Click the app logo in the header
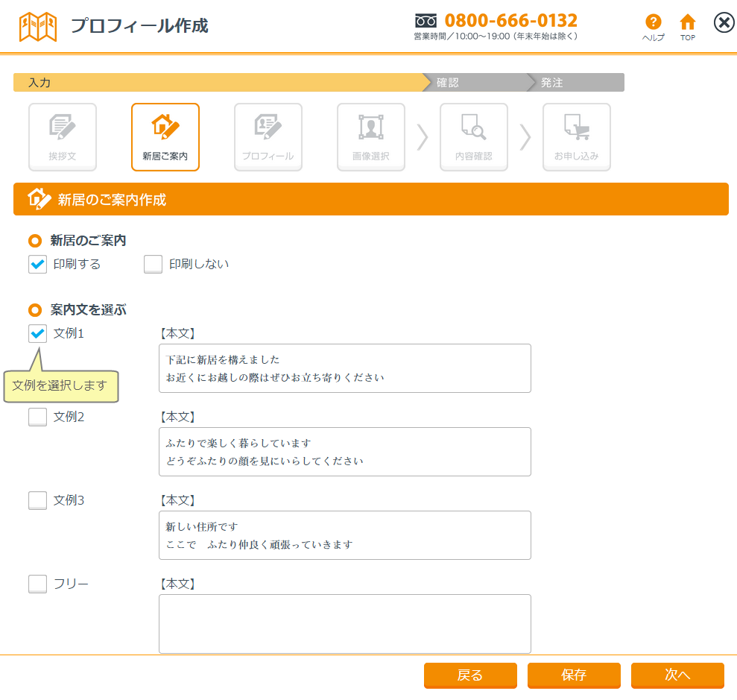 point(37,26)
